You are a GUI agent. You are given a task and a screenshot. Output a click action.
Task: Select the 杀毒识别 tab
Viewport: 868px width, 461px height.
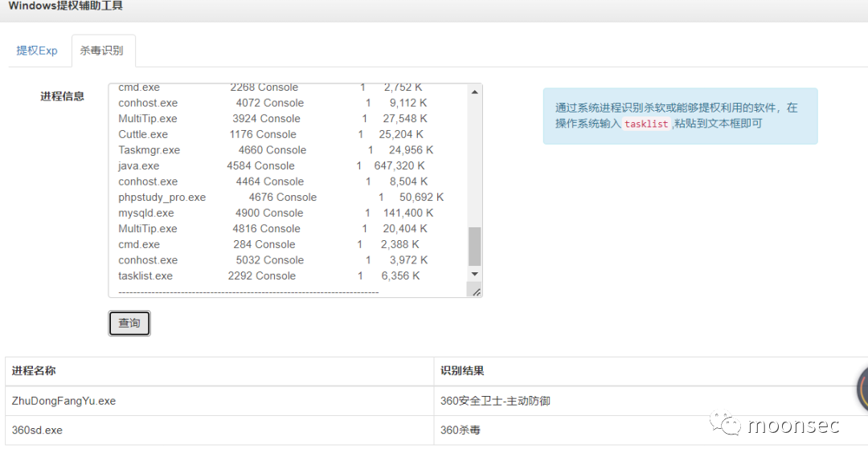101,51
